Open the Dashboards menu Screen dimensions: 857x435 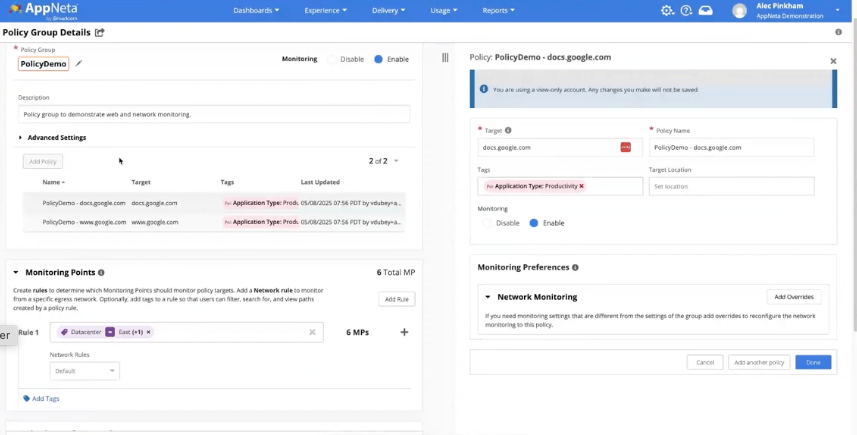point(255,11)
